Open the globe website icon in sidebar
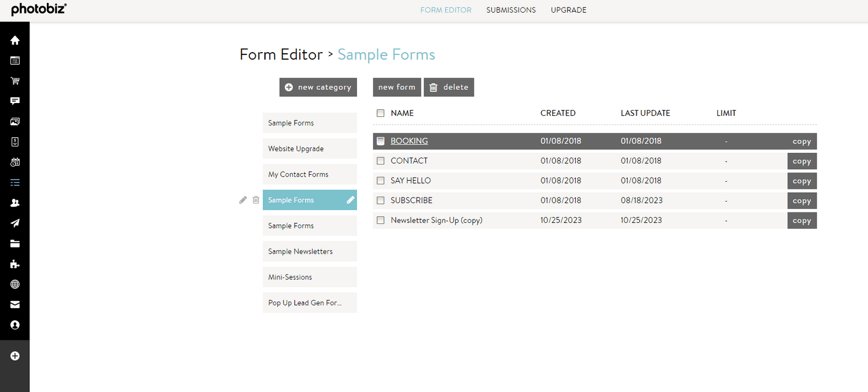 click(15, 284)
